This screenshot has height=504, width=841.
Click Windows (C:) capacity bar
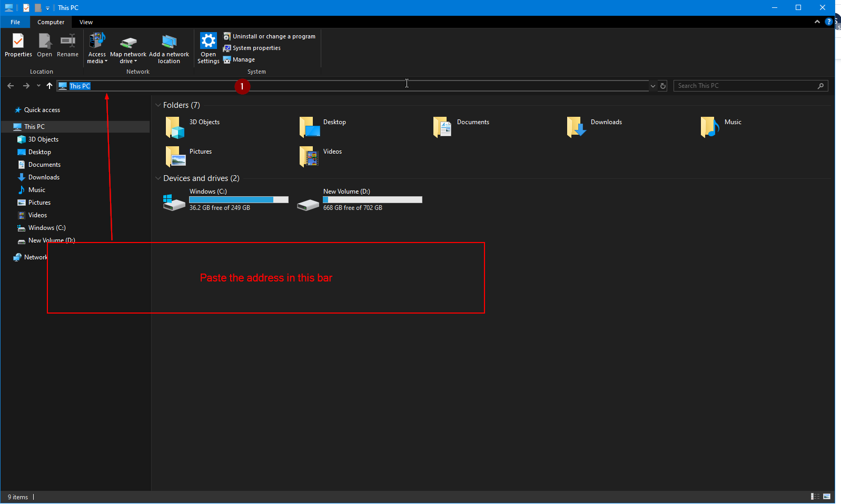(239, 200)
